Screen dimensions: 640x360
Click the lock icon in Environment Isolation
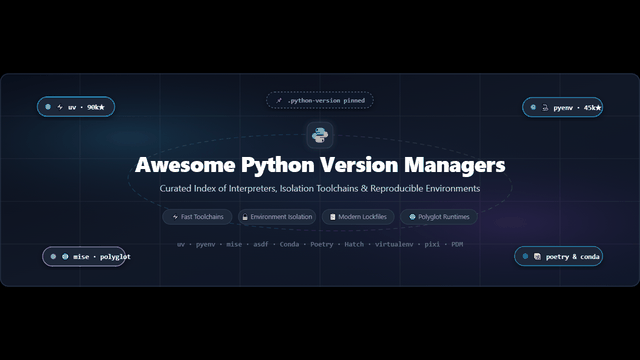(x=245, y=217)
